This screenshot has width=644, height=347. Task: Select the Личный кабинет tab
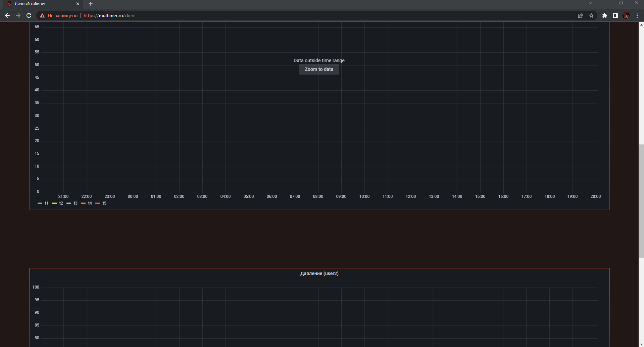point(43,4)
